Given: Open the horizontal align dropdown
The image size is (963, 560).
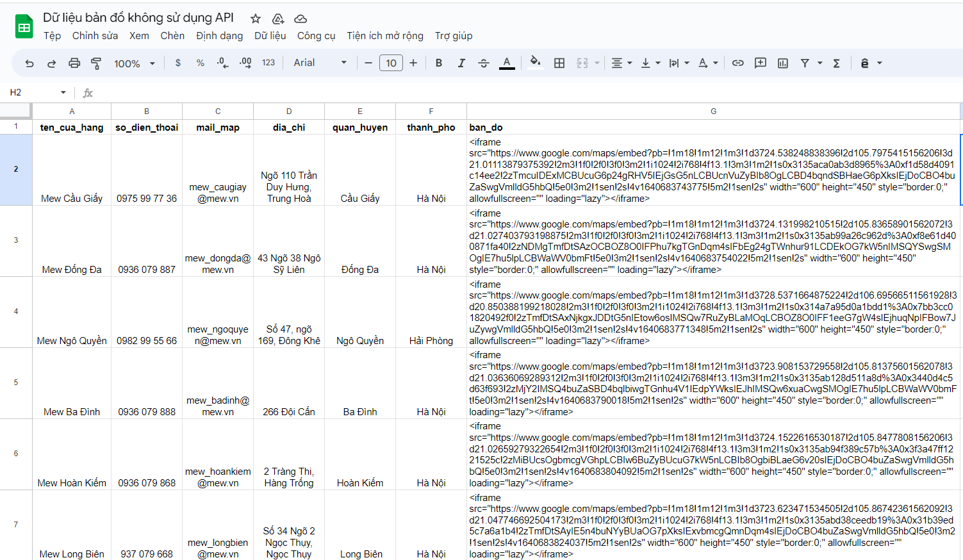Looking at the screenshot, I should coord(621,63).
